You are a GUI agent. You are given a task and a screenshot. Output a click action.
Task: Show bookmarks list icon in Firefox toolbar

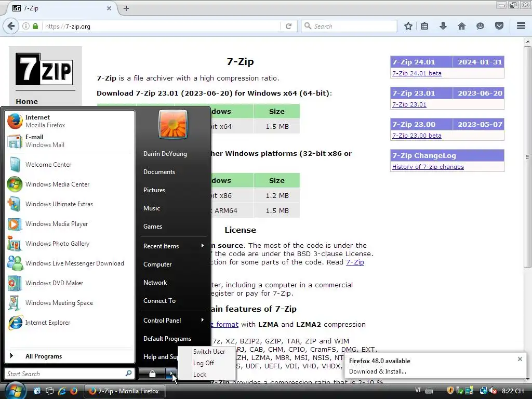tap(424, 26)
